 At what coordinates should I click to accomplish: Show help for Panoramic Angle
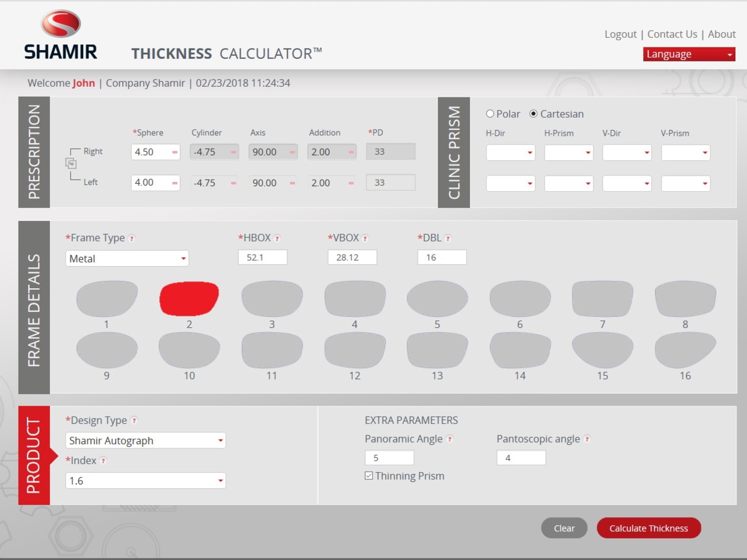point(450,439)
